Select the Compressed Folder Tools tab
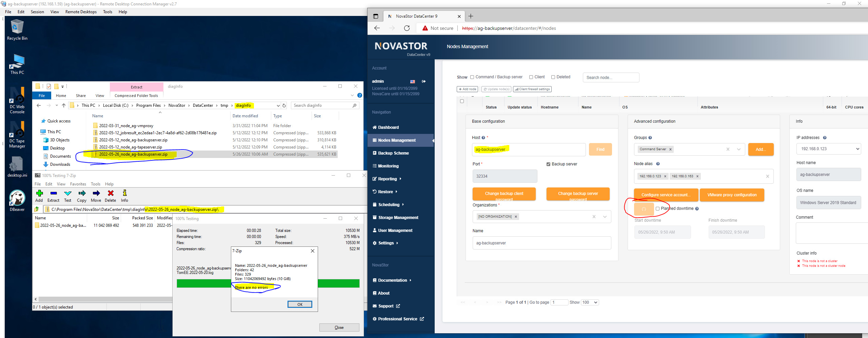Screen dimensions: 868x338 [x=136, y=96]
